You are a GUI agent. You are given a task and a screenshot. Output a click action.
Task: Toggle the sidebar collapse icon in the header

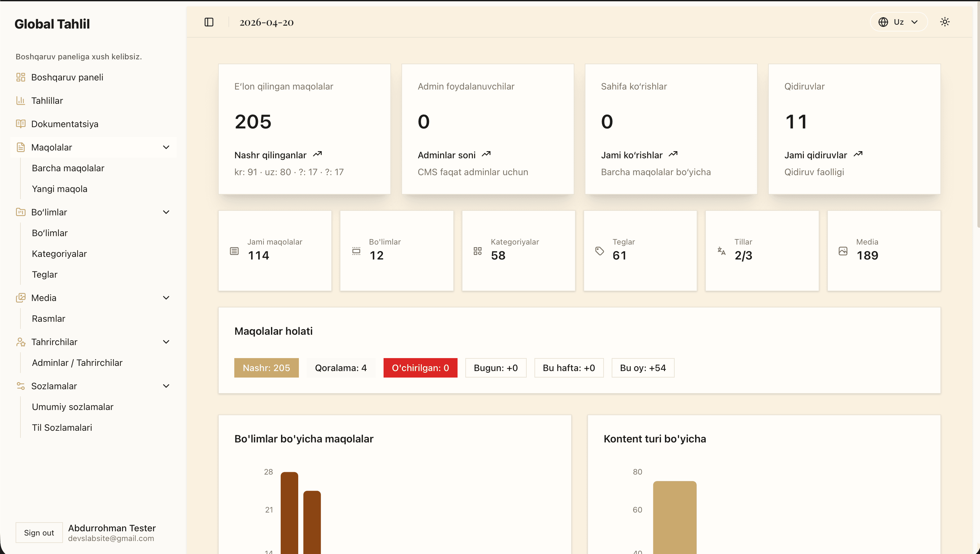(209, 22)
